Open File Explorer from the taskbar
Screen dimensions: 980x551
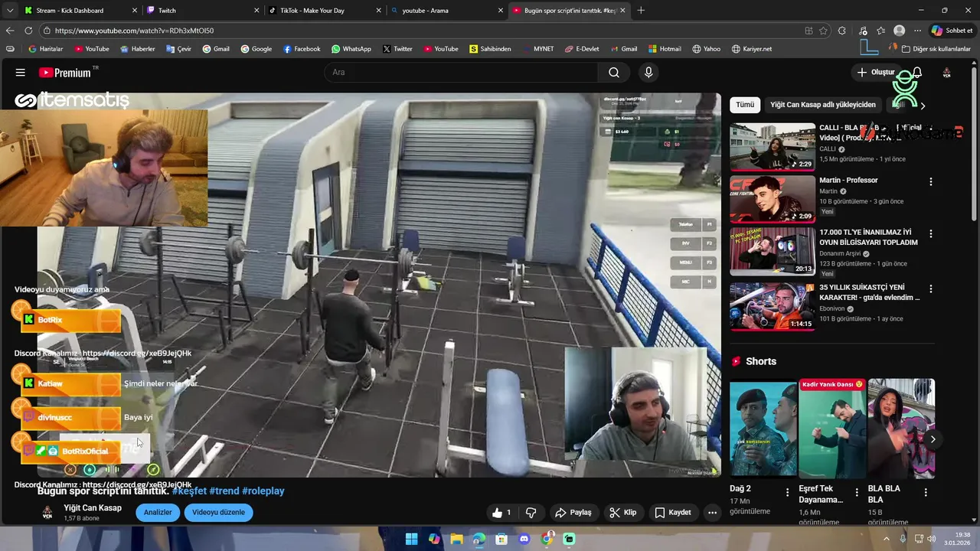click(456, 539)
